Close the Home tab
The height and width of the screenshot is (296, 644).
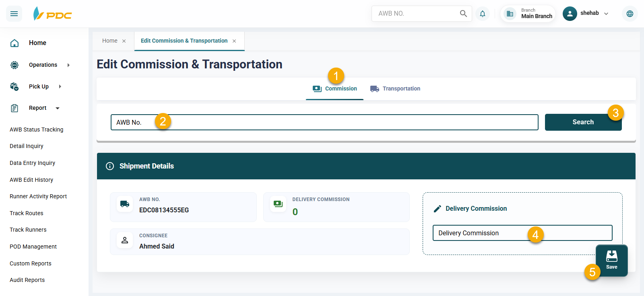point(124,41)
